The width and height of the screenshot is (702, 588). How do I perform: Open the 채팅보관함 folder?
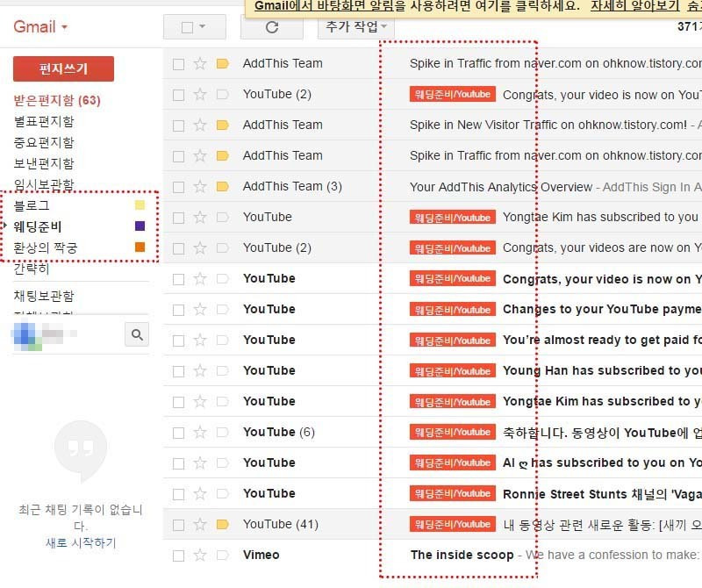[44, 296]
